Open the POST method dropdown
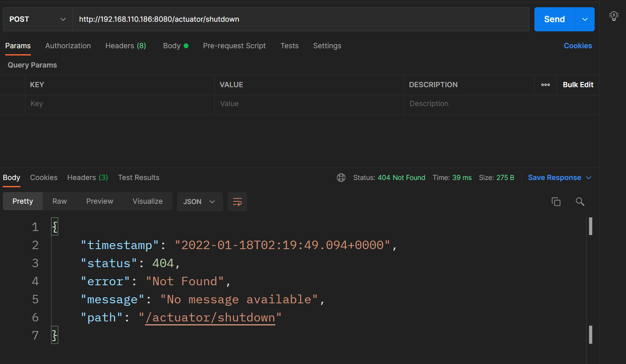 tap(37, 19)
